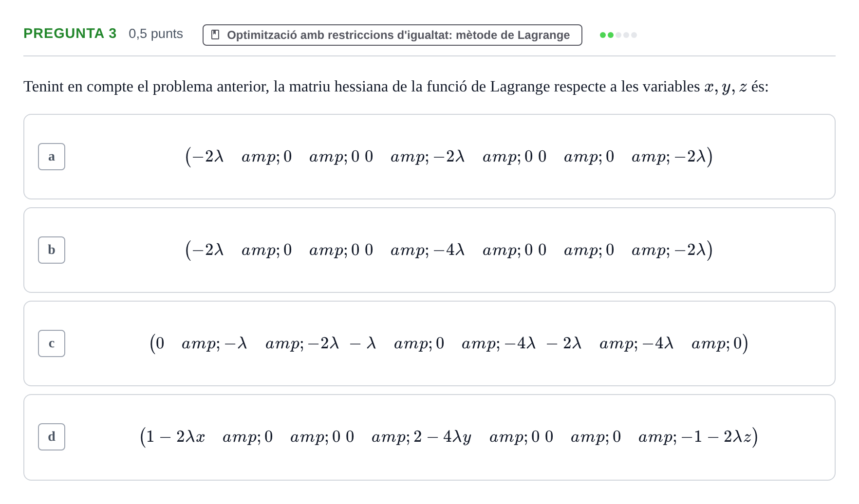The height and width of the screenshot is (504, 859).
Task: Open the Lagrange method topic tag
Action: pyautogui.click(x=392, y=35)
